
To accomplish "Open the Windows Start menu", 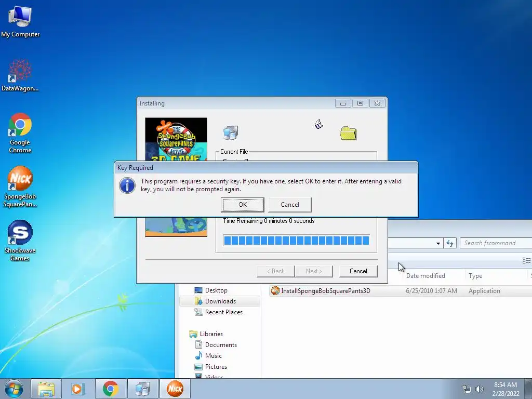I will tap(14, 389).
